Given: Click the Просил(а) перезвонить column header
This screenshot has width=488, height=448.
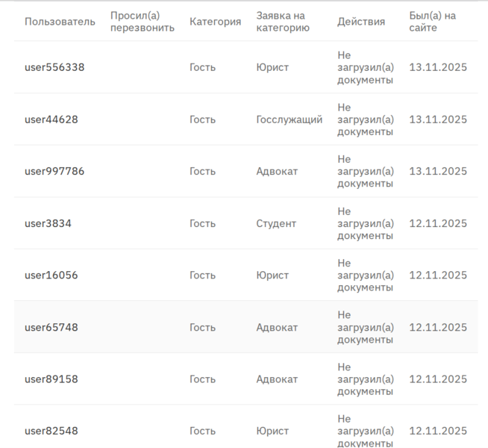Looking at the screenshot, I should pos(142,22).
